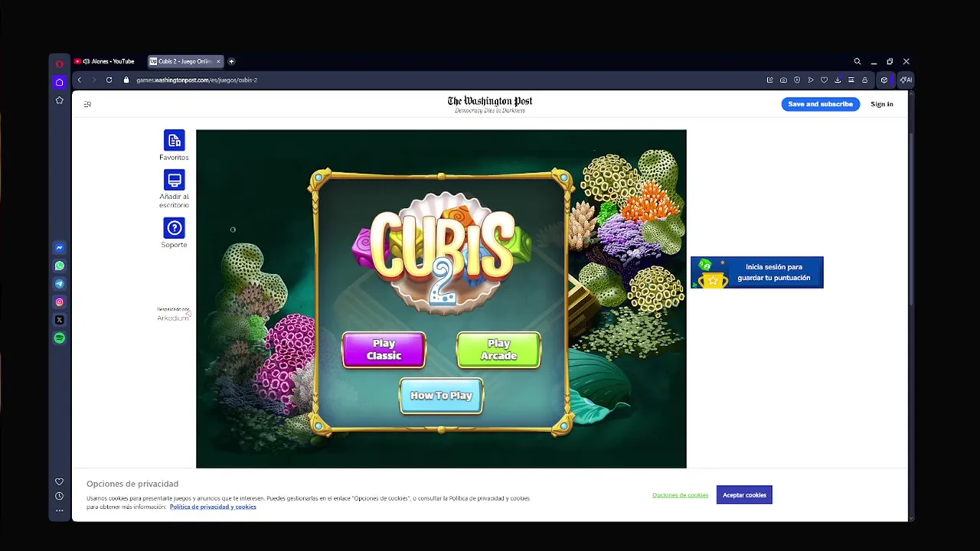
Task: Go back with the browser back arrow
Action: pyautogui.click(x=79, y=80)
